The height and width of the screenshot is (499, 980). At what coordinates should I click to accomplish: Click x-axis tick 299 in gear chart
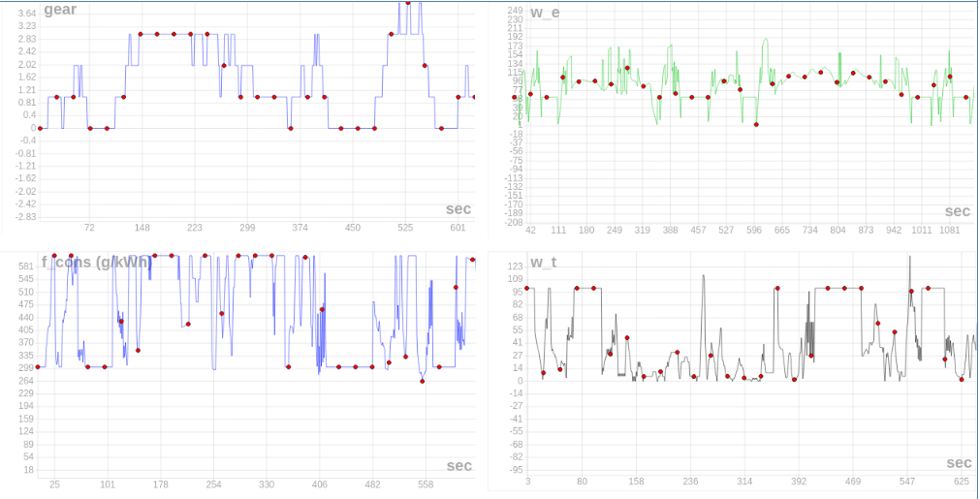coord(247,228)
